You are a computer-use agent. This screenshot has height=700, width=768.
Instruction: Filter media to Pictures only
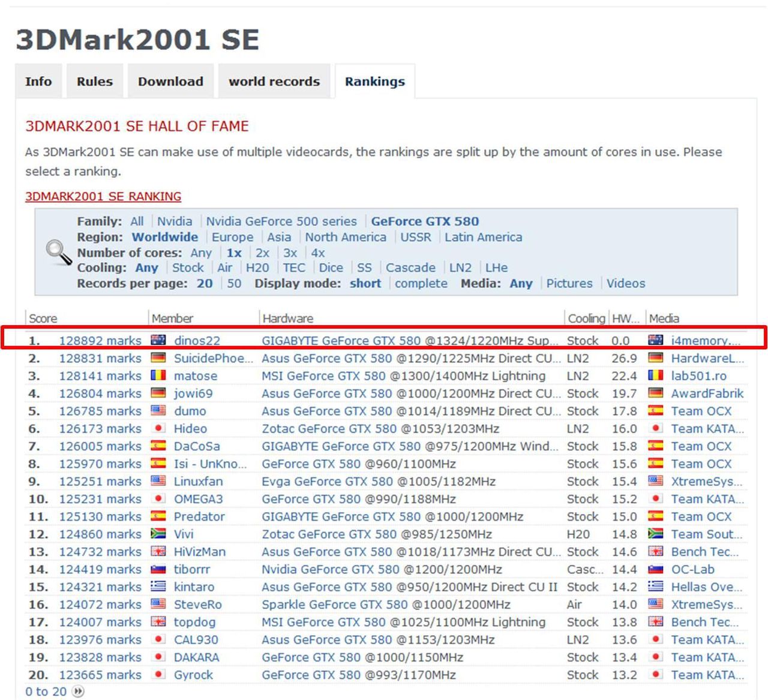tap(569, 283)
